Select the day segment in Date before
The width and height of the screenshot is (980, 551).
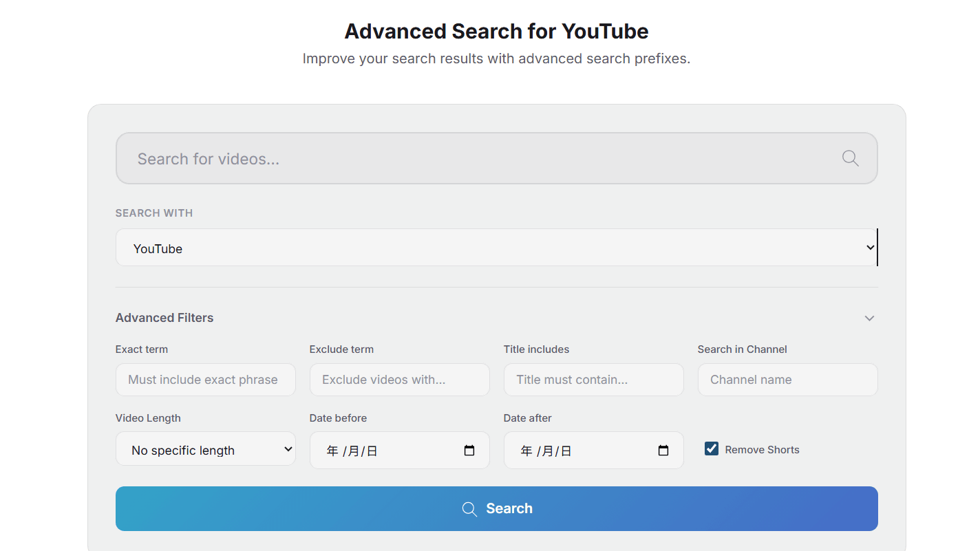372,451
